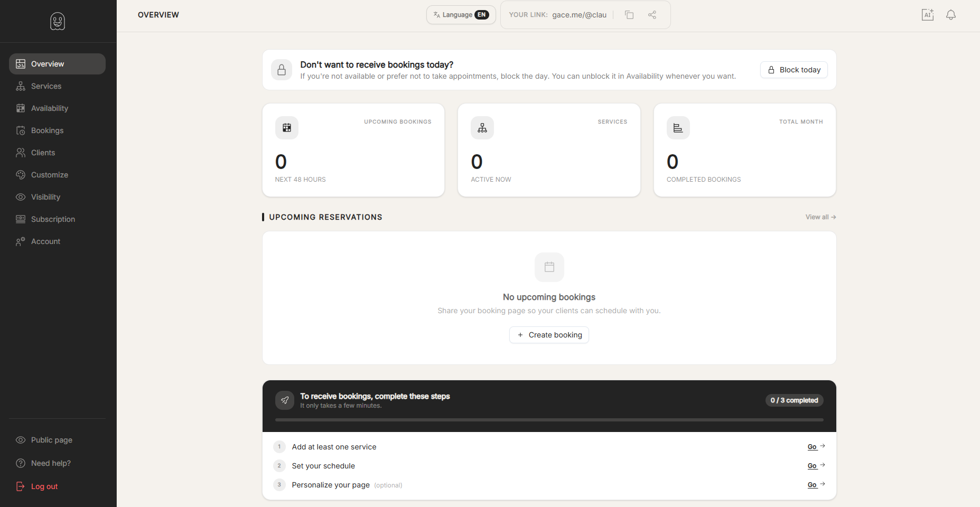Screen dimensions: 980x507
Task: Click the onboarding progress bar
Action: pos(549,419)
